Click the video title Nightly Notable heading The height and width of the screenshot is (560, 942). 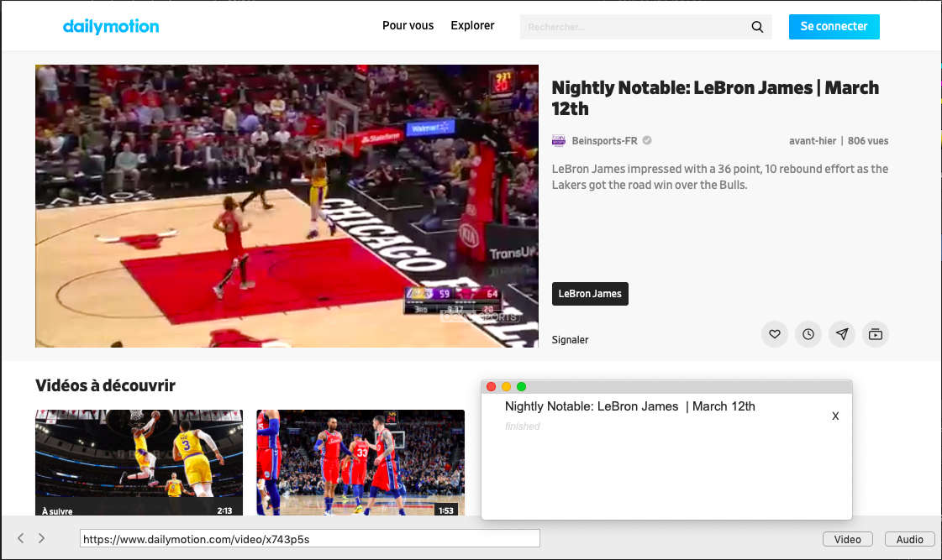point(715,98)
